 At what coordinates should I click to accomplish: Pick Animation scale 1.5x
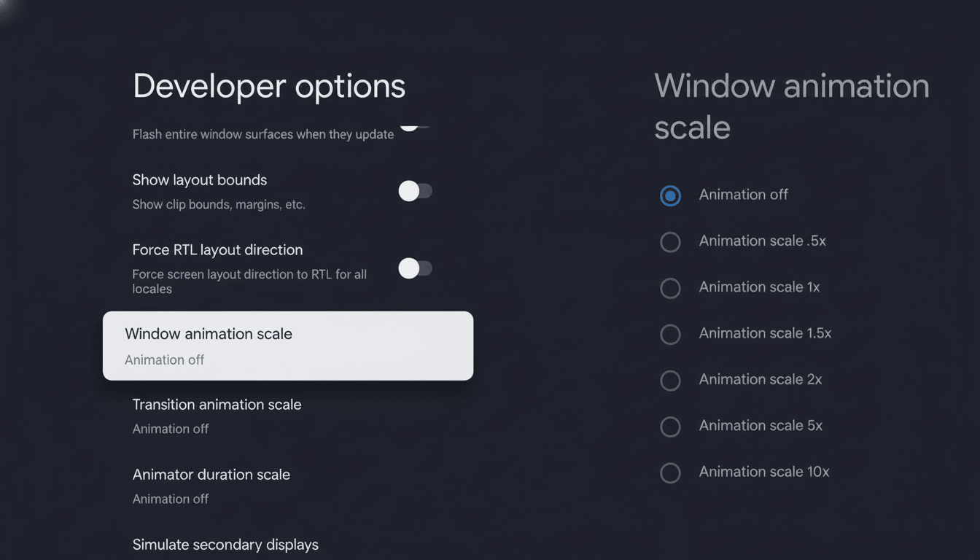click(670, 335)
